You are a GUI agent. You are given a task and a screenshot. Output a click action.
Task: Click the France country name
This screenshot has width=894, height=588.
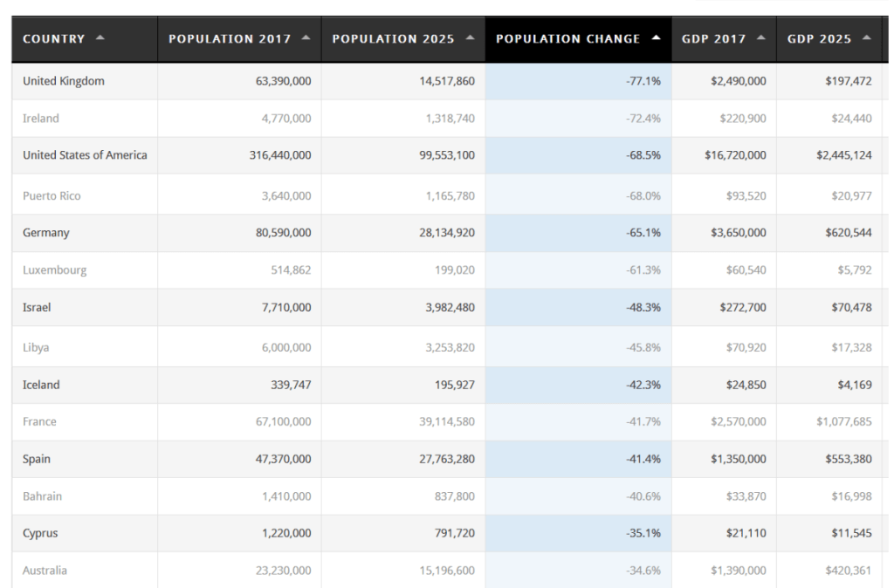(39, 422)
